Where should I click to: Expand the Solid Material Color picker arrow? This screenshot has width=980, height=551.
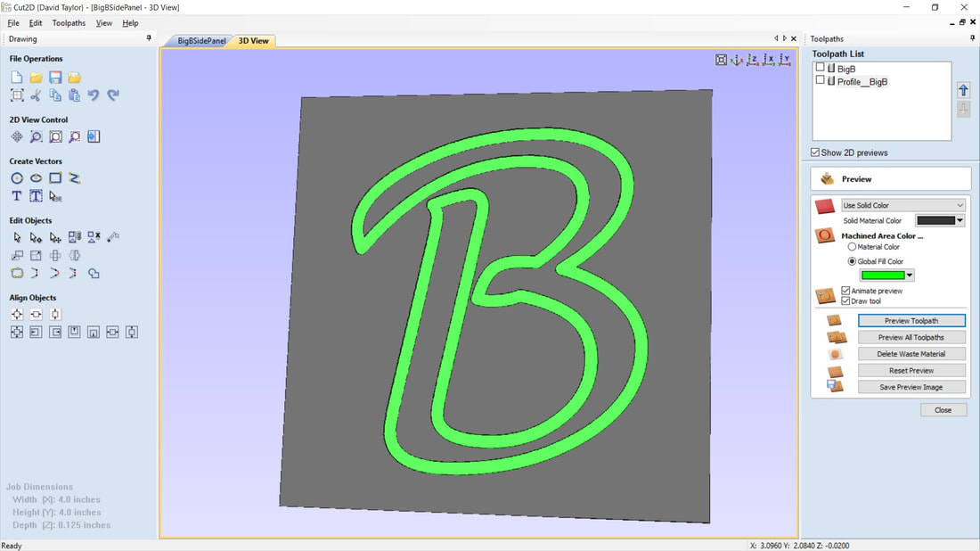[x=960, y=221]
